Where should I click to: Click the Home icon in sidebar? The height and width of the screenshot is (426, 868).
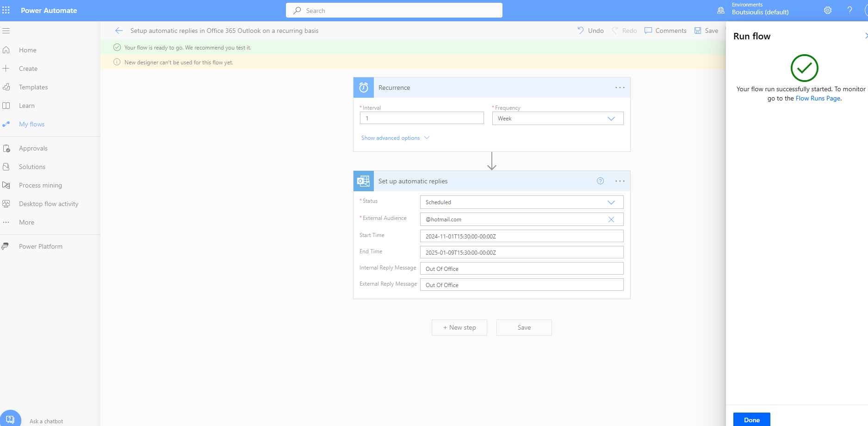coord(6,50)
